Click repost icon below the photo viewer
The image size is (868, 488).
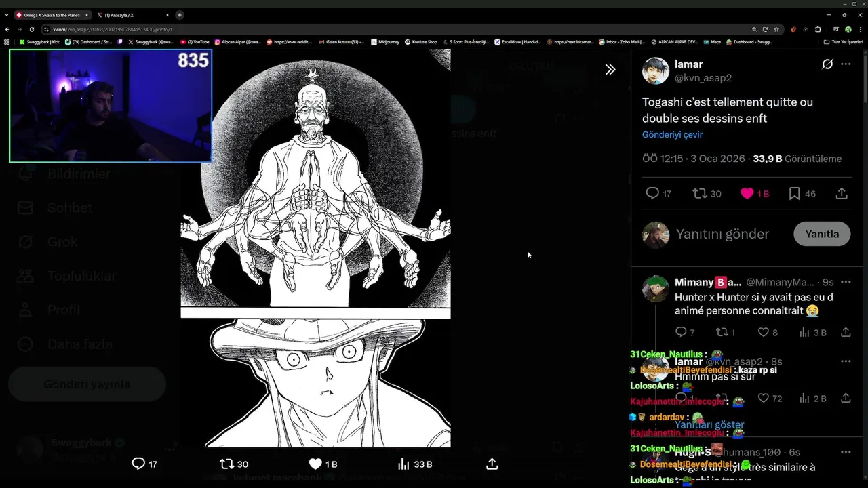coord(227,464)
